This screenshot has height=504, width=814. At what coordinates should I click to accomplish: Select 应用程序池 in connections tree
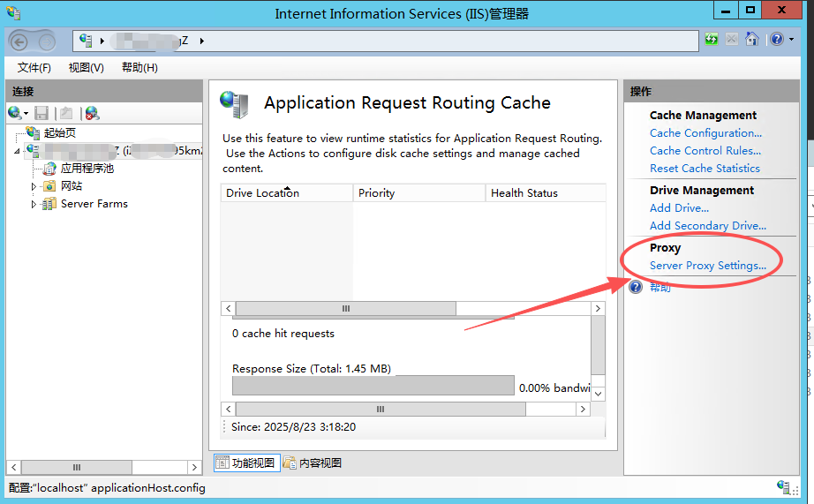(87, 169)
